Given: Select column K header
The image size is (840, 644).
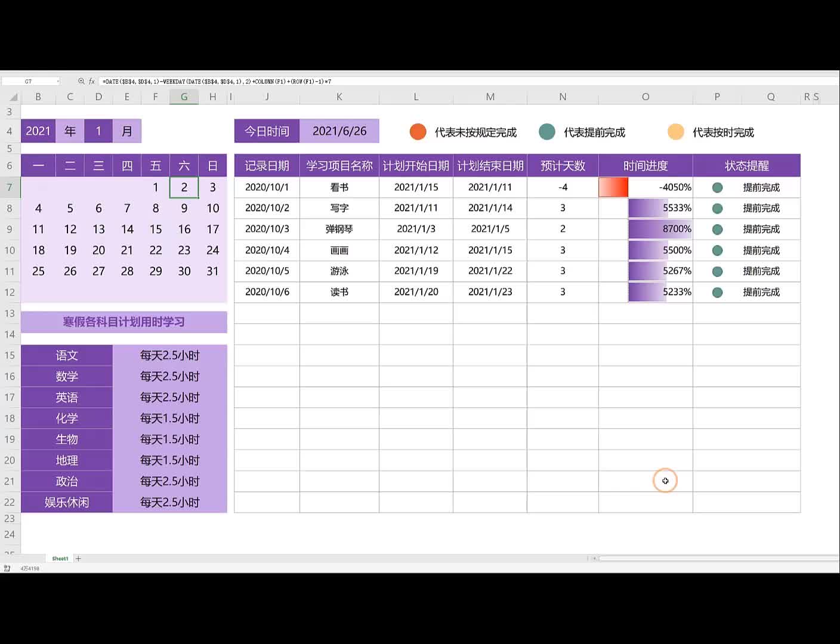Looking at the screenshot, I should coord(339,97).
